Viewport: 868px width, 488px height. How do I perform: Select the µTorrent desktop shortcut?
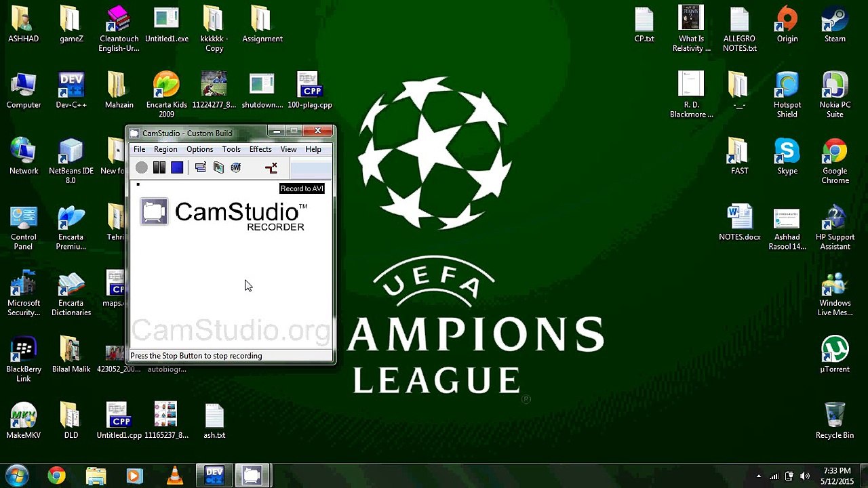pyautogui.click(x=835, y=355)
